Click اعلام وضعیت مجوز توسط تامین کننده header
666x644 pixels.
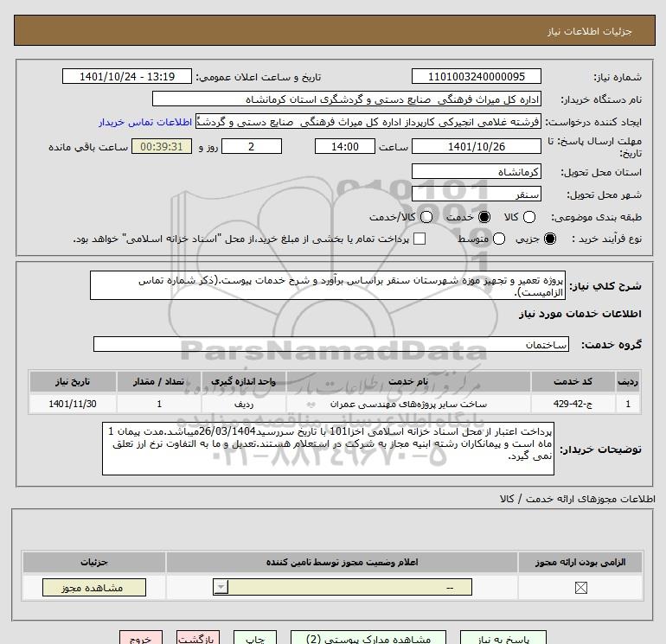click(x=342, y=562)
